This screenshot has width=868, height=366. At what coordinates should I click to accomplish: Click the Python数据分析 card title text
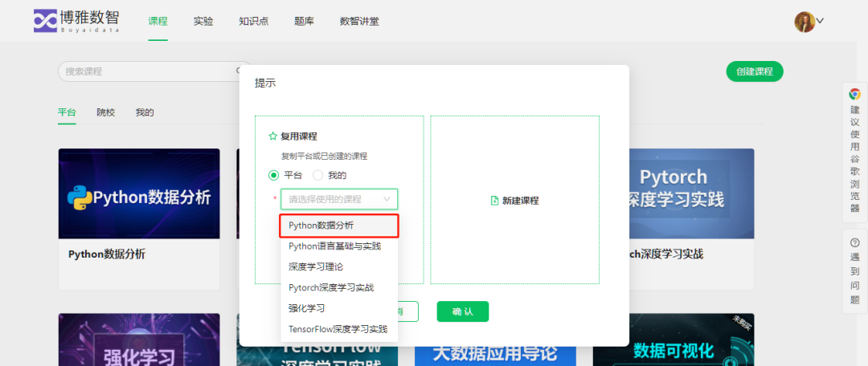[107, 254]
